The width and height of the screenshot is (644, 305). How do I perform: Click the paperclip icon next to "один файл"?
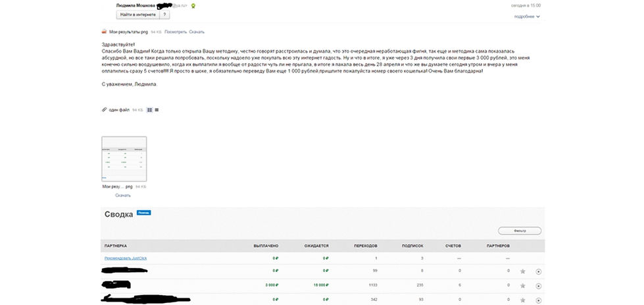(105, 110)
